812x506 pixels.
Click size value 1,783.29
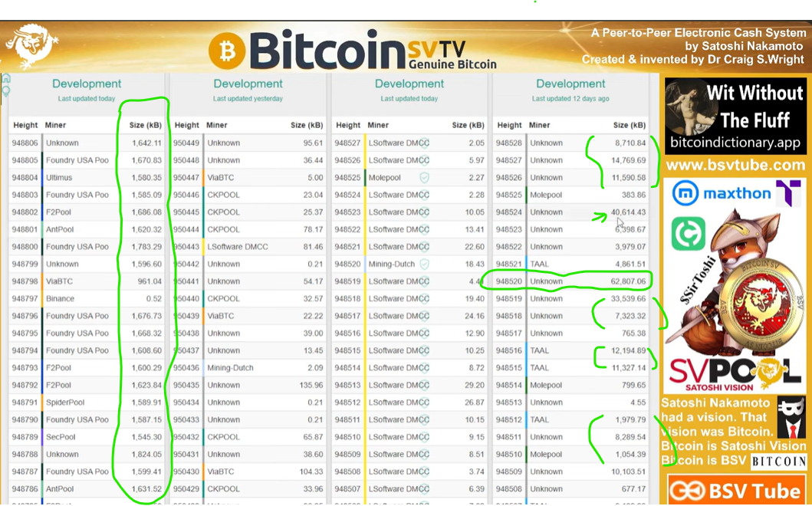click(x=146, y=247)
